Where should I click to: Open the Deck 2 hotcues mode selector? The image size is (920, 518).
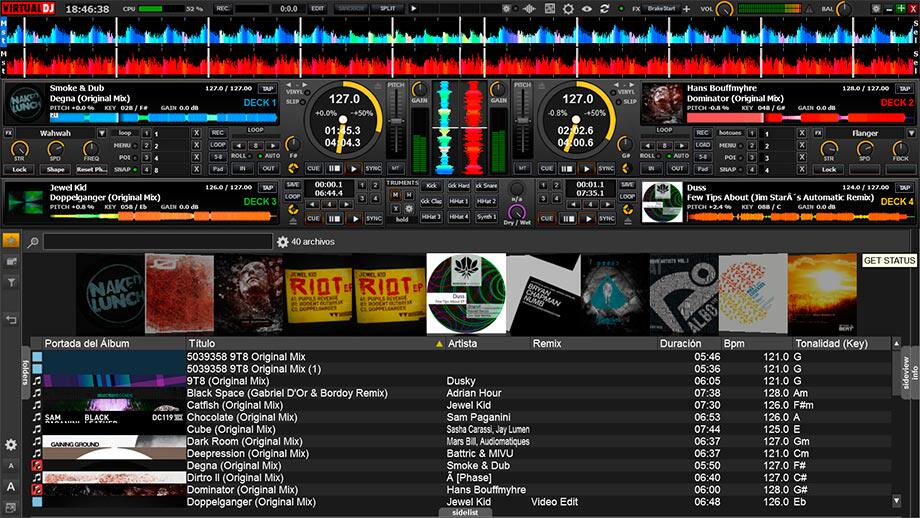[x=730, y=133]
